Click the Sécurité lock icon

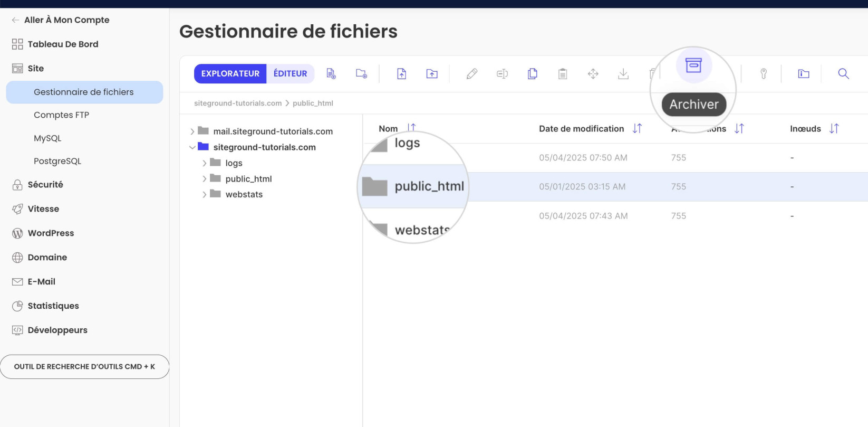point(17,185)
